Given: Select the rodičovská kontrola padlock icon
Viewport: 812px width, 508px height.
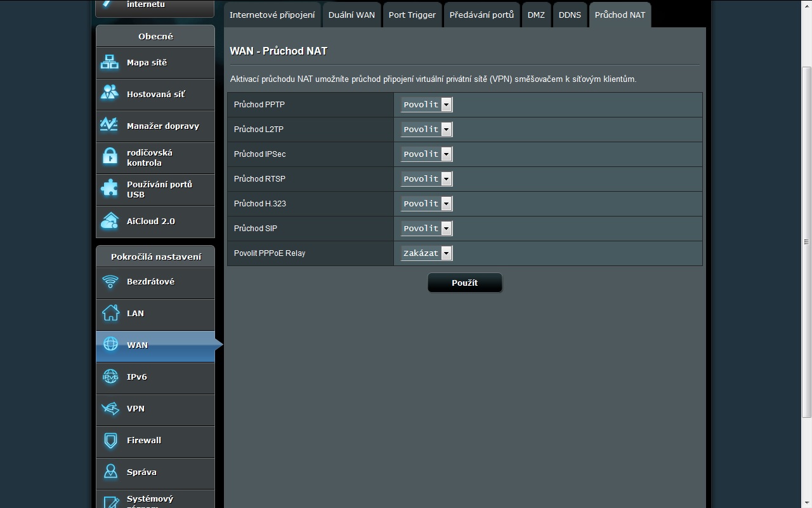Looking at the screenshot, I should click(x=110, y=157).
